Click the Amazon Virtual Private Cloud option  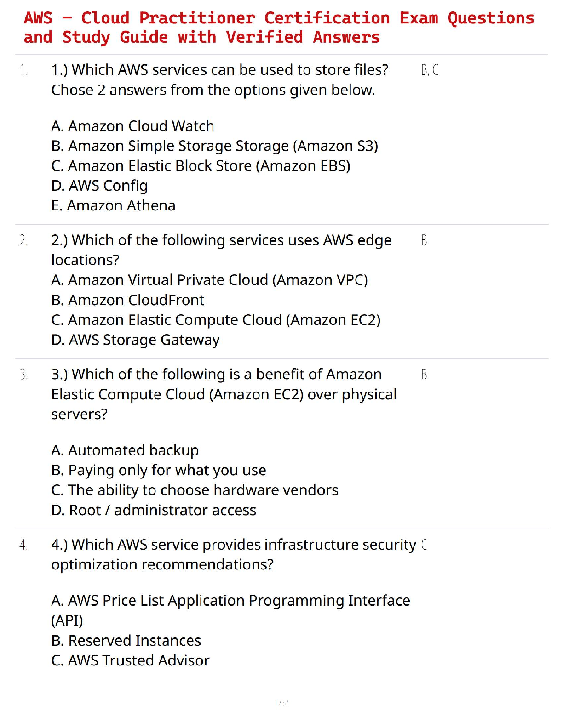tap(209, 280)
